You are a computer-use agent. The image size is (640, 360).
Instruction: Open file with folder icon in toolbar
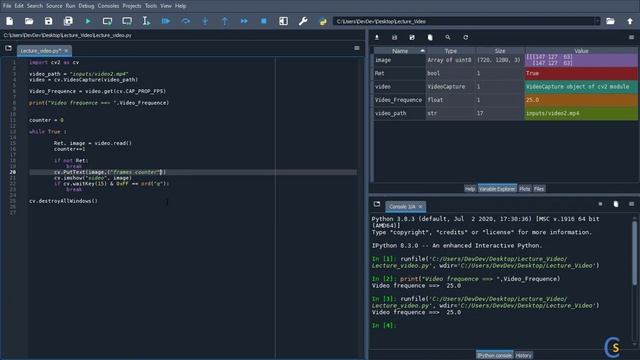click(29, 21)
